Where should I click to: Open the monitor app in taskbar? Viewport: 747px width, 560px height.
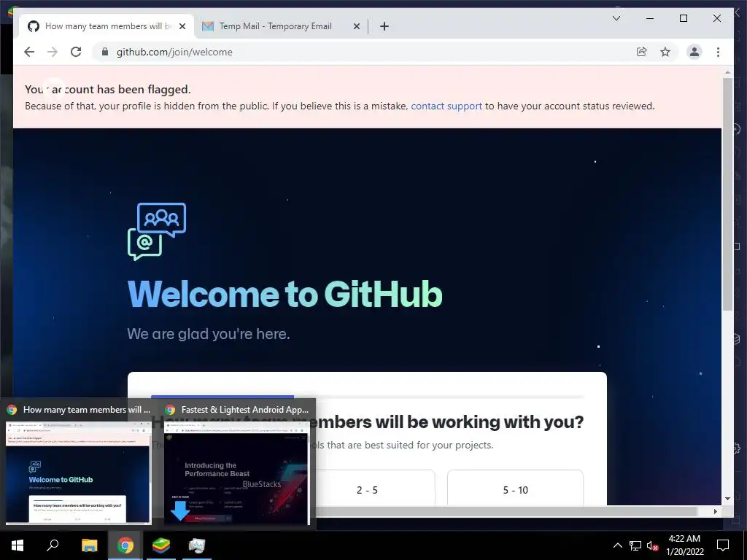click(x=197, y=545)
